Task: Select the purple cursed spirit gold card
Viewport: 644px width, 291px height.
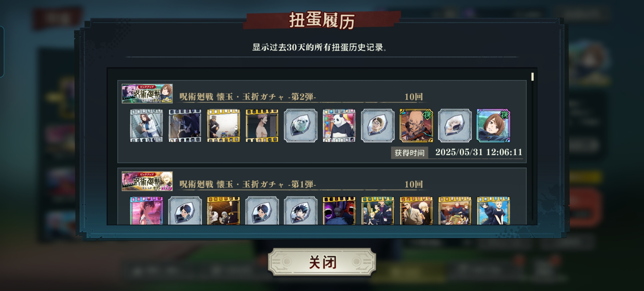Action: 339,211
